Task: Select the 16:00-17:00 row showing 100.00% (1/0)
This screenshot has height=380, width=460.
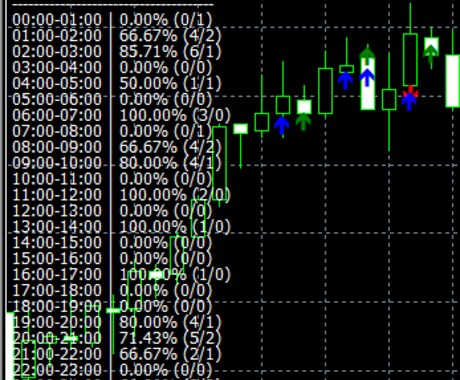Action: (121, 274)
